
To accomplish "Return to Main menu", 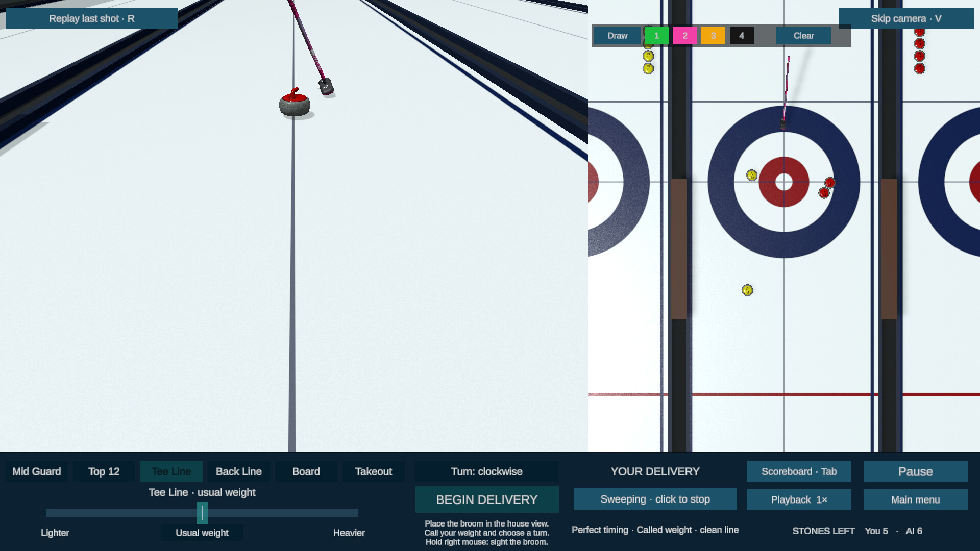I will coord(916,500).
